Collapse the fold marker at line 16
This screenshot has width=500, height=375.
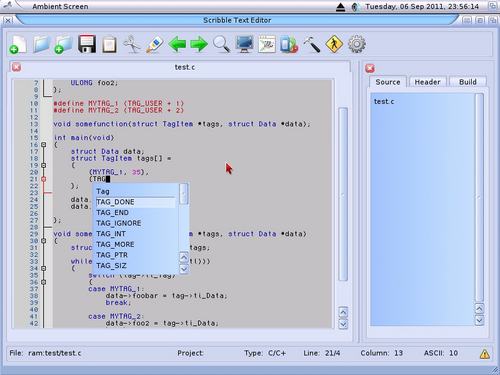pos(44,145)
